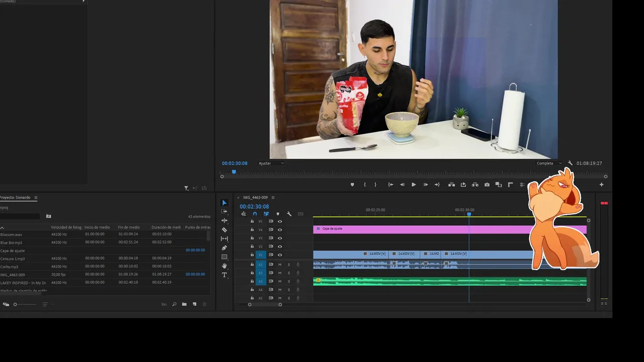Hide the V4 track output eye

(280, 230)
